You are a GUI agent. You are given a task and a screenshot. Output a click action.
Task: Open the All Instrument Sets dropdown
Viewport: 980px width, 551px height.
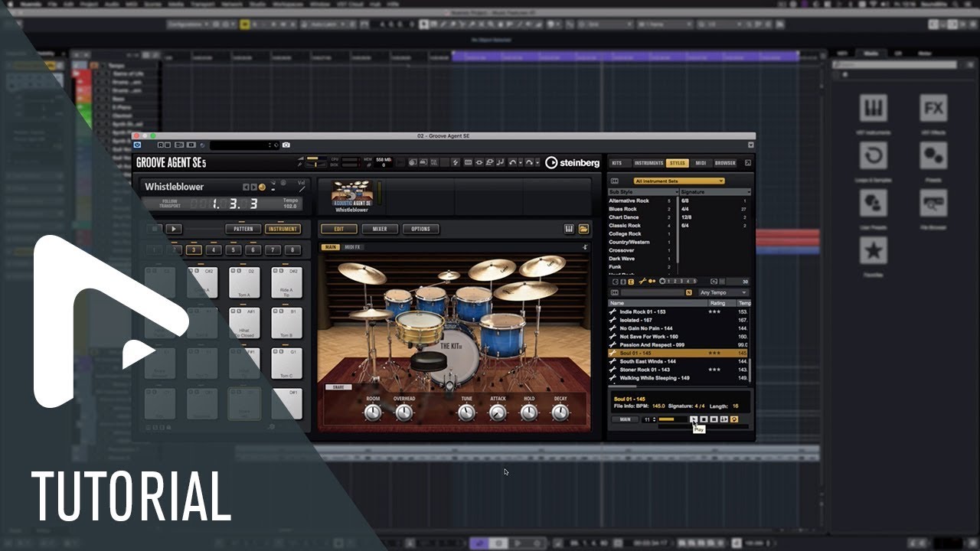click(x=678, y=181)
